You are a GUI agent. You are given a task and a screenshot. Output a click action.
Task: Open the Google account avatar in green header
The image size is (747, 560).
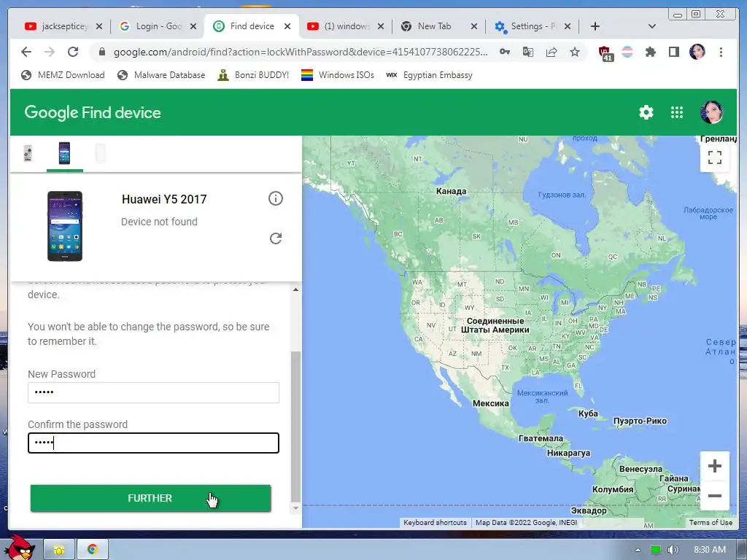coord(711,112)
